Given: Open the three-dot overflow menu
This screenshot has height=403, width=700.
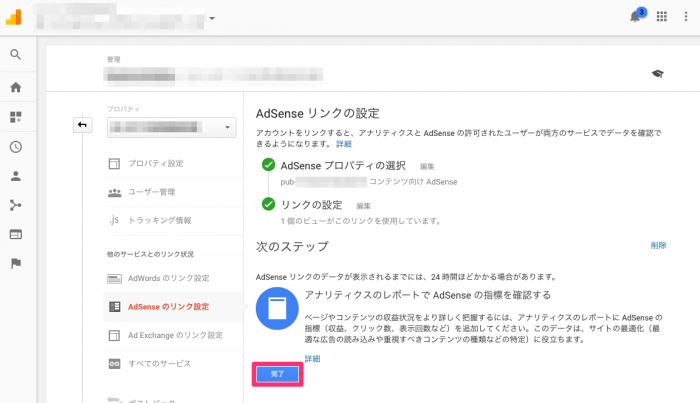Looking at the screenshot, I should (686, 17).
